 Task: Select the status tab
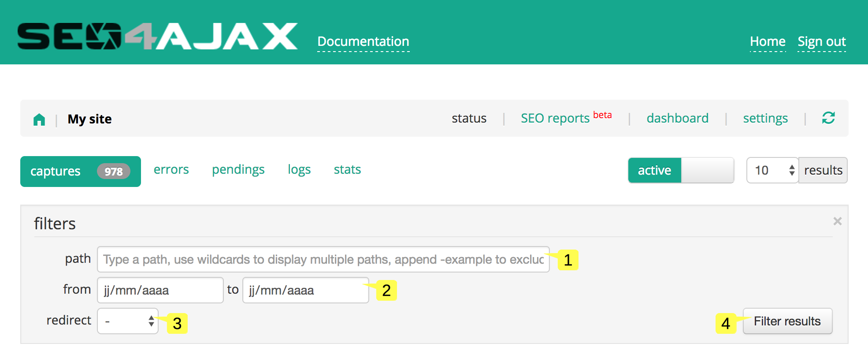[x=469, y=118]
